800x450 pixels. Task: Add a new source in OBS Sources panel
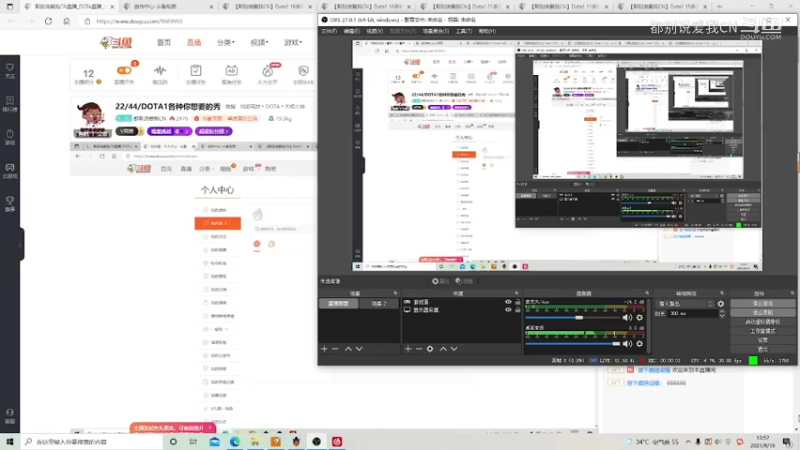[x=408, y=349]
